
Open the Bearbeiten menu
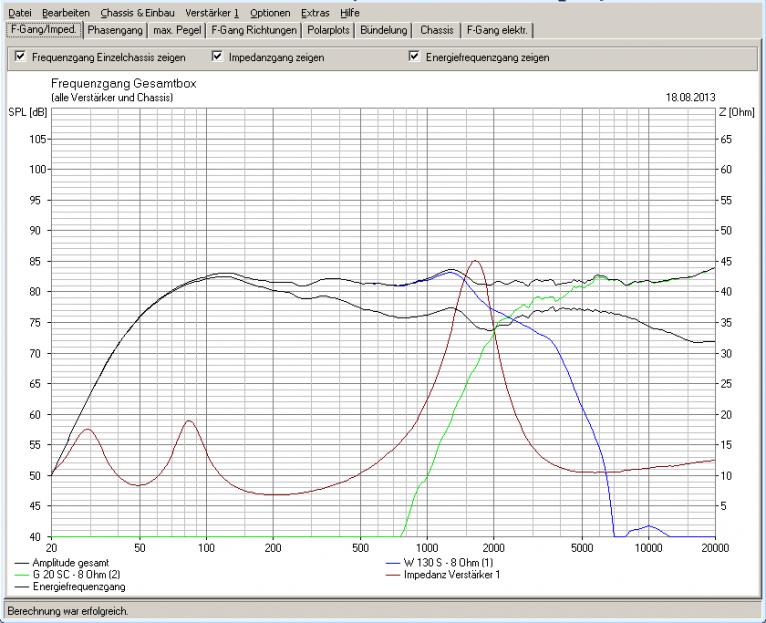point(66,13)
